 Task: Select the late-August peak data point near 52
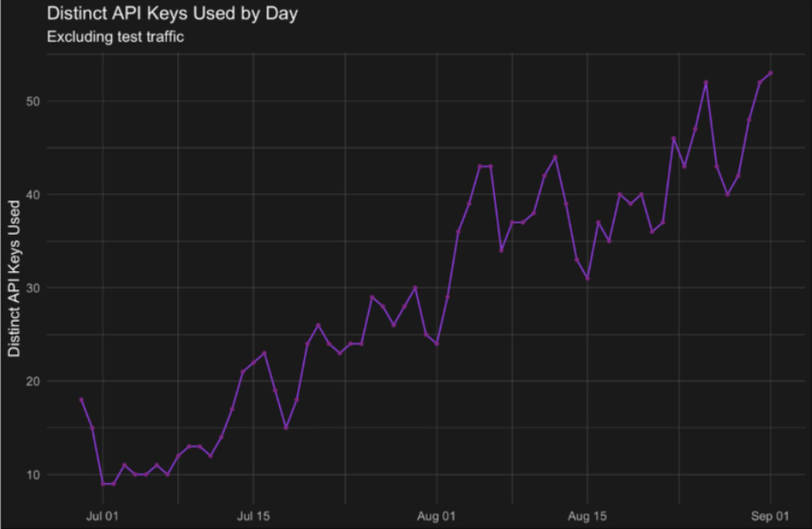[707, 82]
